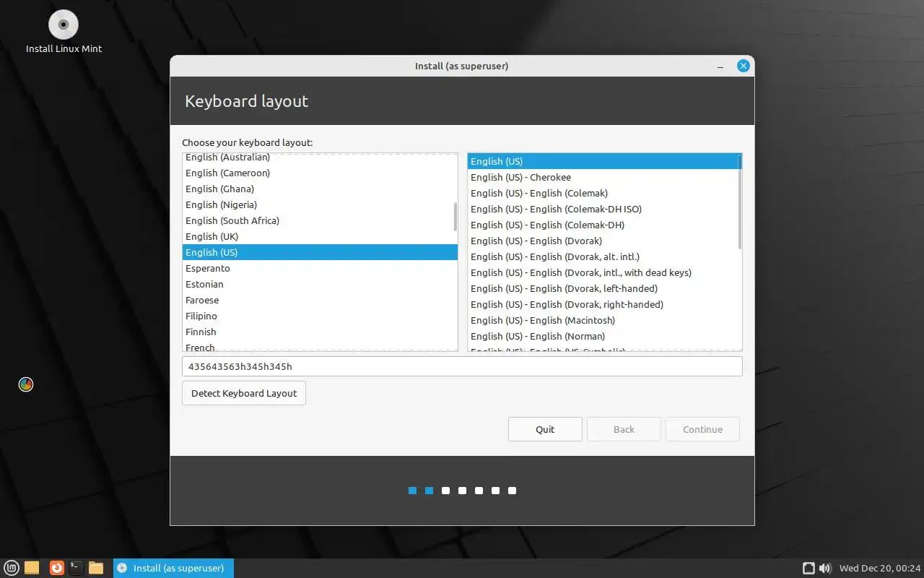Click the network tray icon
The image size is (924, 578).
coord(809,569)
